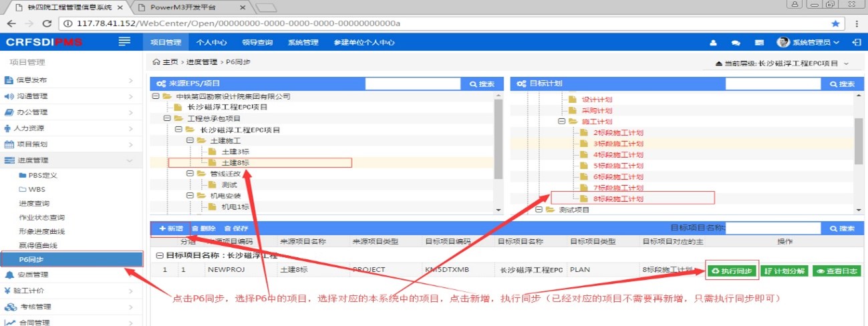Image resolution: width=868 pixels, height=326 pixels.
Task: Open the 领导查询 top menu
Action: [257, 42]
